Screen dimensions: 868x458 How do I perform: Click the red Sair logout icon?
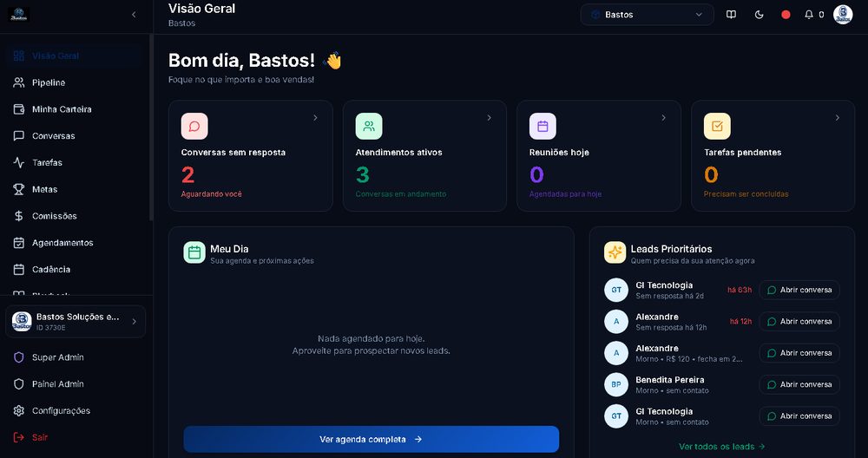click(19, 437)
